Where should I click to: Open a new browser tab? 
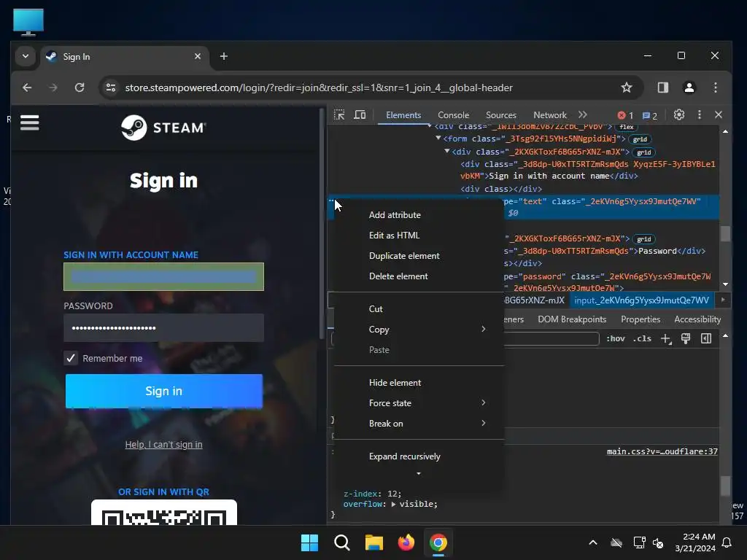223,56
